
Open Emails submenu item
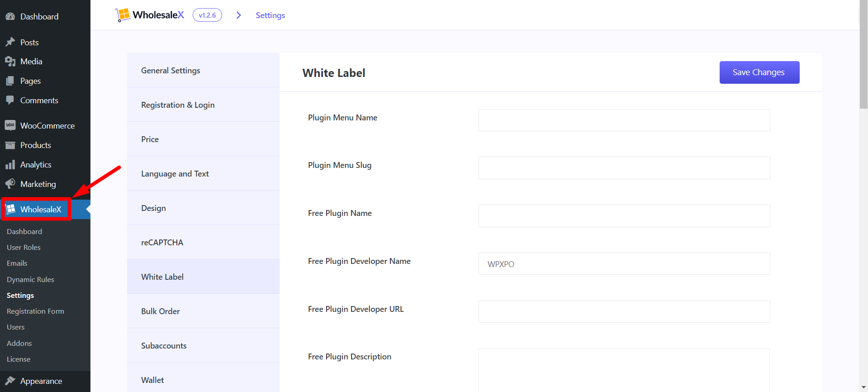tap(17, 263)
